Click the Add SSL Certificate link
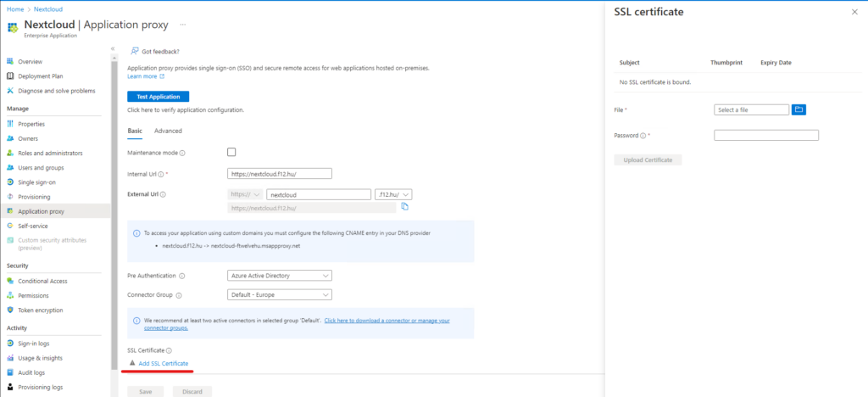 click(x=164, y=363)
